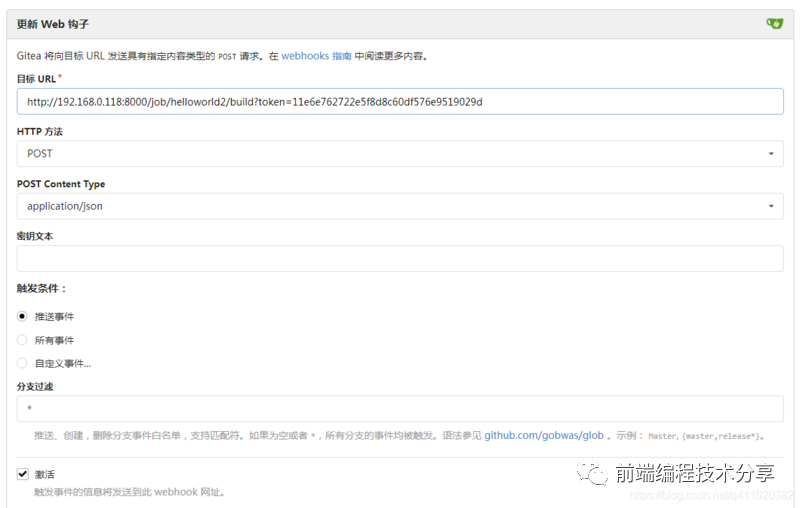Open the github.com/gobwas/glob link
The height and width of the screenshot is (508, 800).
[x=544, y=436]
